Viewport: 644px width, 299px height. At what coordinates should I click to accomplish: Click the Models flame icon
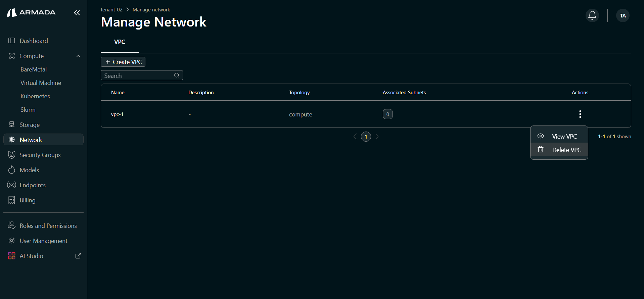(x=12, y=170)
